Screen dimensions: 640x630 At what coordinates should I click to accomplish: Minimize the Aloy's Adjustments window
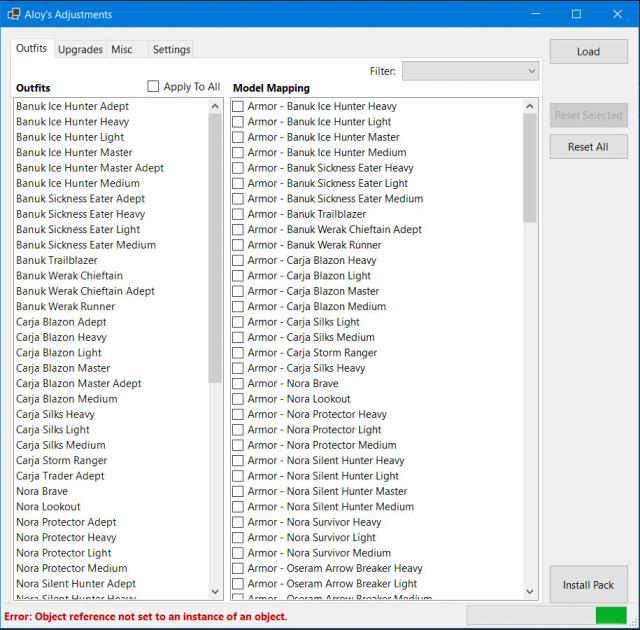[536, 14]
